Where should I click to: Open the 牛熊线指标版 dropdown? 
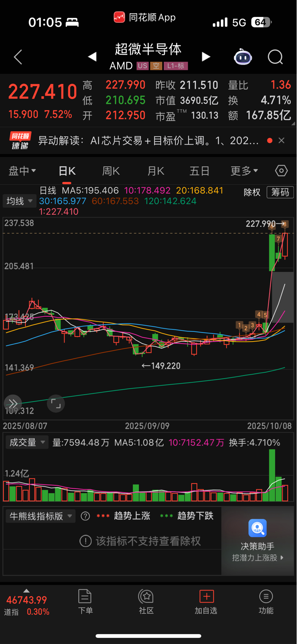tap(40, 516)
